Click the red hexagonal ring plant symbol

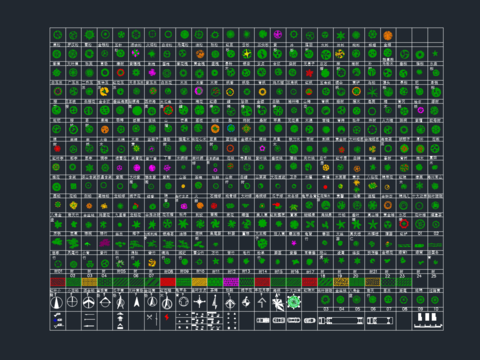coord(404,224)
